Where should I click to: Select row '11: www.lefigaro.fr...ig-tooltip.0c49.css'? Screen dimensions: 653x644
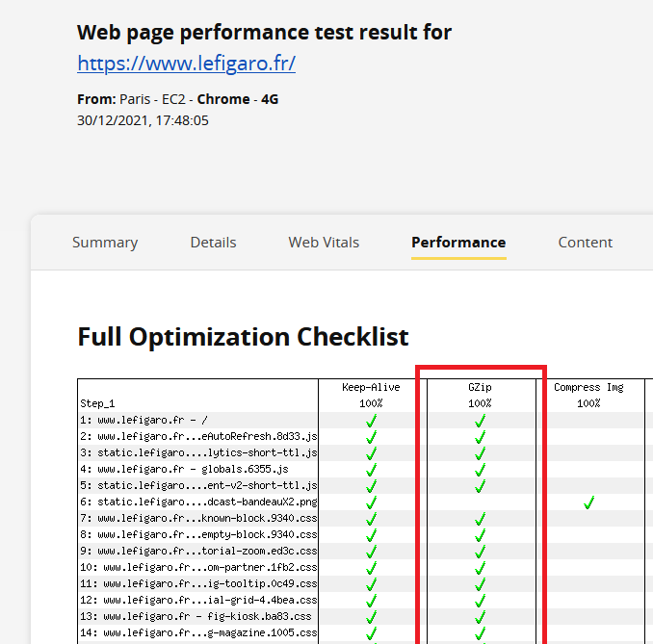(198, 583)
